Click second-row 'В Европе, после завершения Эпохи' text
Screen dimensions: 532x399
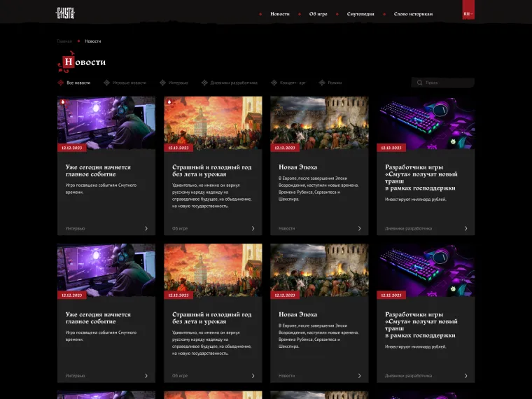point(313,325)
